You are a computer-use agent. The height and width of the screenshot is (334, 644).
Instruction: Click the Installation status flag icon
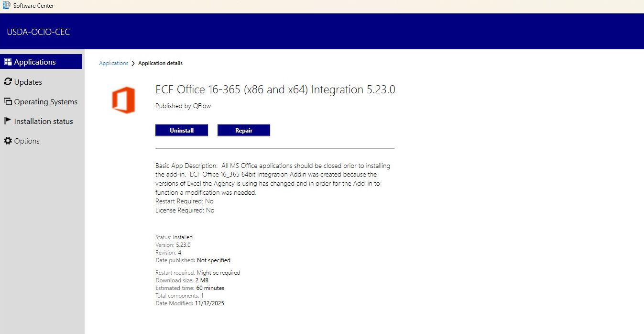8,121
